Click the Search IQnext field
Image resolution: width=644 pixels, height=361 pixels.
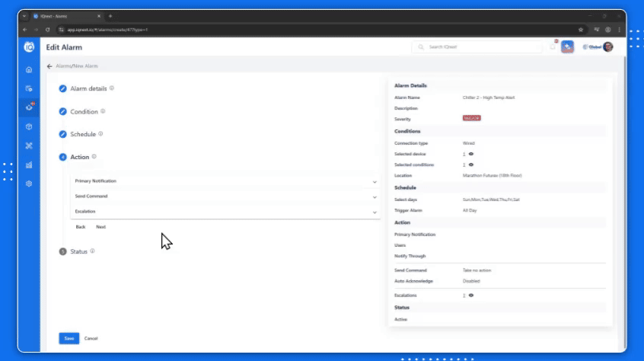[x=477, y=46]
